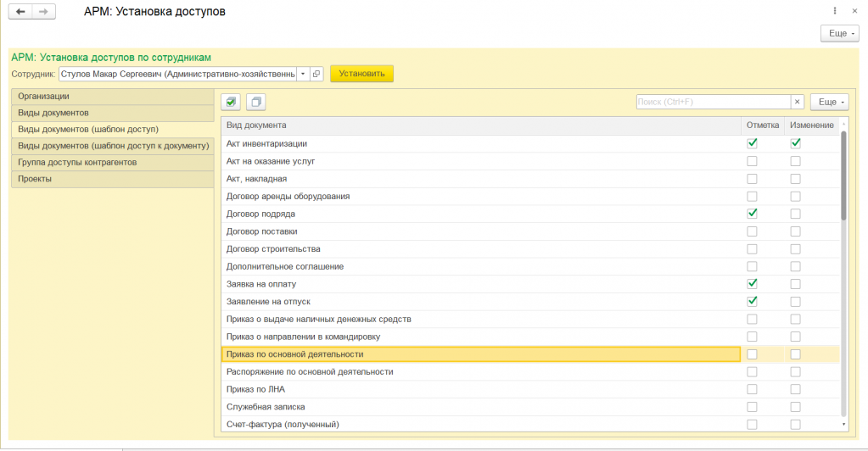This screenshot has height=451, width=868.
Task: Open Виды документов (шаблон доступ к документу) section
Action: [x=112, y=146]
